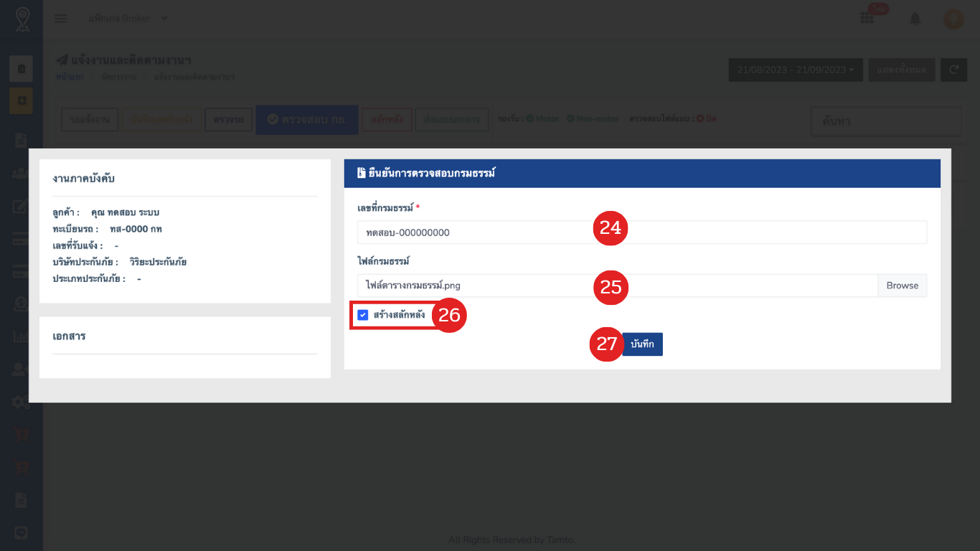Switch to the ส่งมอบเอกสาร tab
This screenshot has height=551, width=980.
(x=452, y=120)
